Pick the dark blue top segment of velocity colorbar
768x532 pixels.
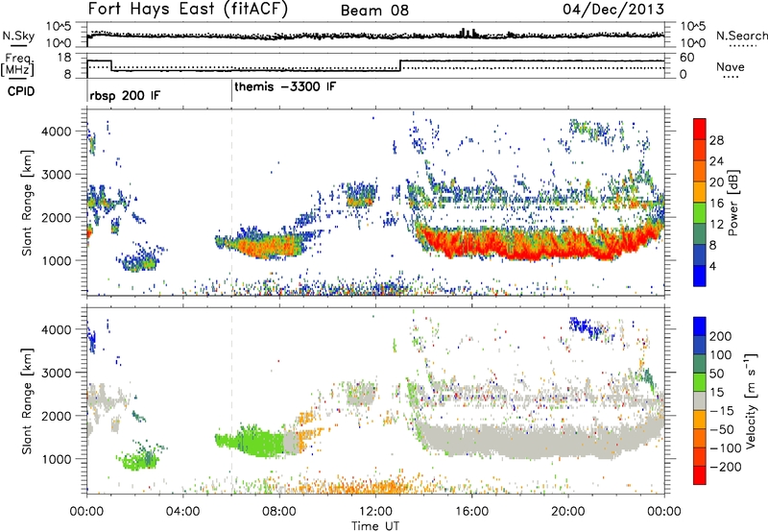(700, 326)
